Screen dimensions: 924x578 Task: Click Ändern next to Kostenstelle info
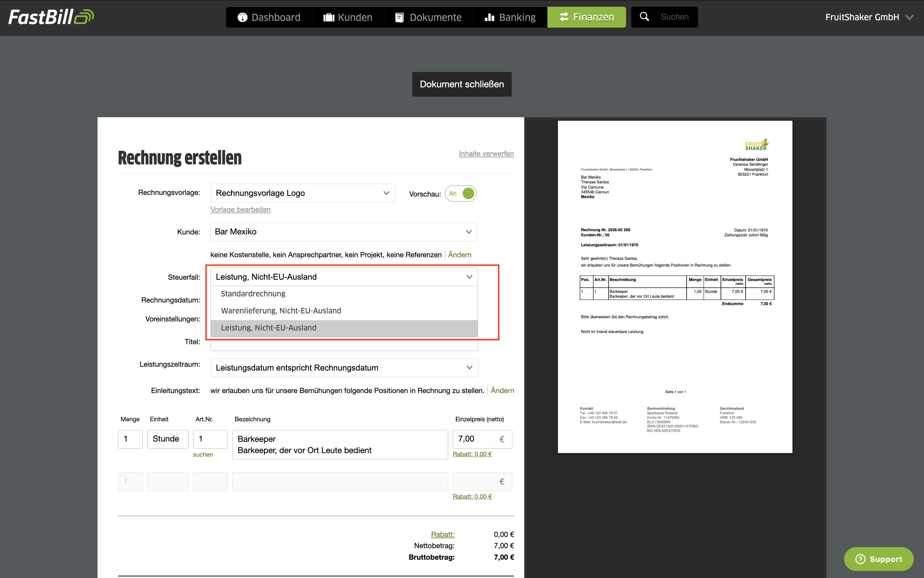[x=459, y=255]
